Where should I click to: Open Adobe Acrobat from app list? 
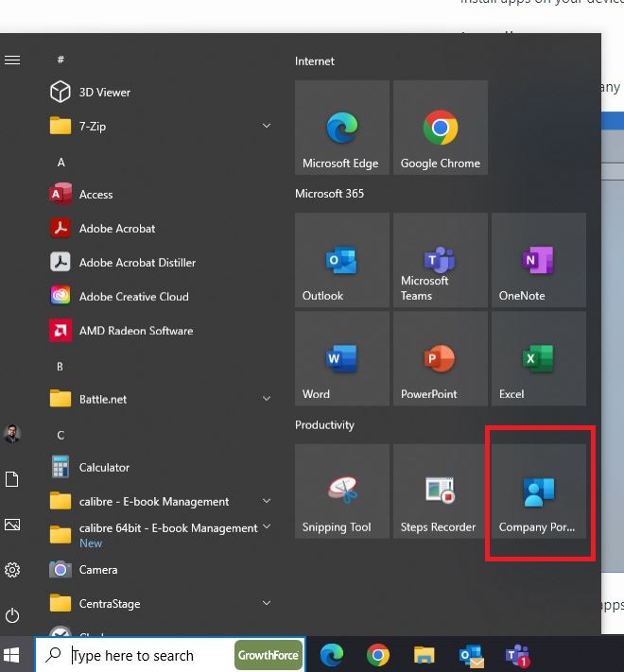point(161,229)
